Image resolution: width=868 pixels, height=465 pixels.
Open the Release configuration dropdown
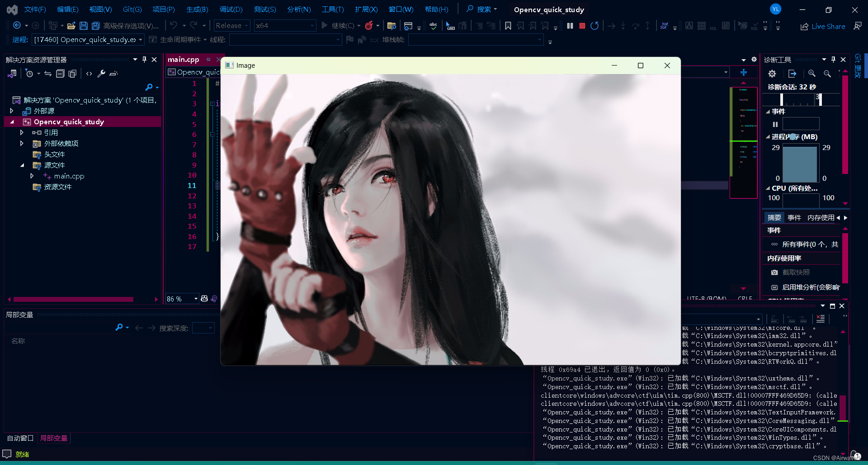[232, 26]
